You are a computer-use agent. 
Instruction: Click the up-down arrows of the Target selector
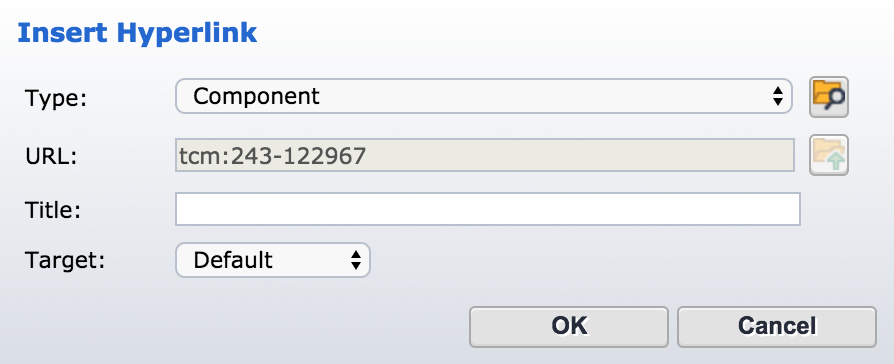[356, 260]
